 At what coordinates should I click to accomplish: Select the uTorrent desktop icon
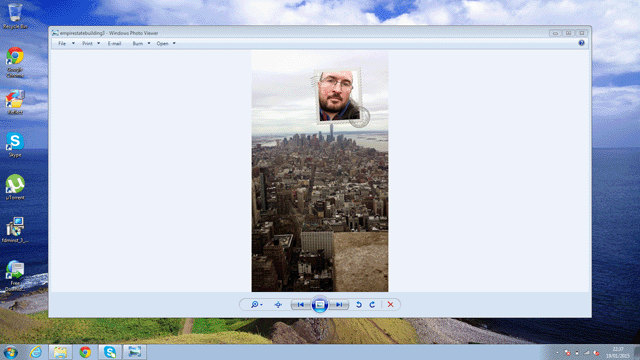click(x=15, y=187)
